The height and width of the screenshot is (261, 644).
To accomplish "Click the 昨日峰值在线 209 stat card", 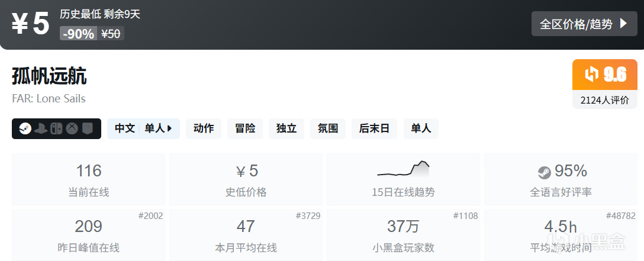I will coord(88,235).
